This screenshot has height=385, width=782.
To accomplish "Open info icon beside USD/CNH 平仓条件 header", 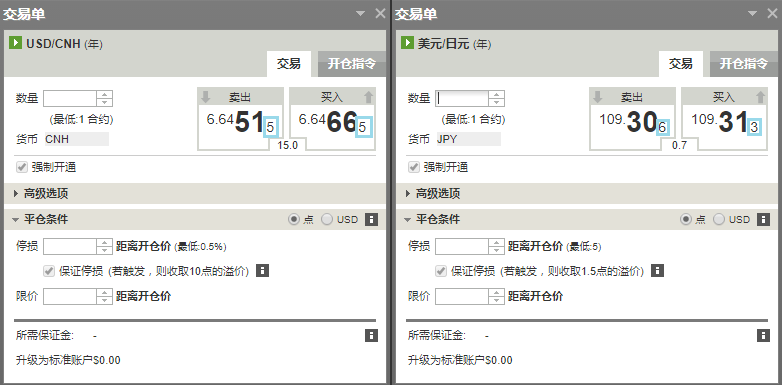I will pos(371,219).
